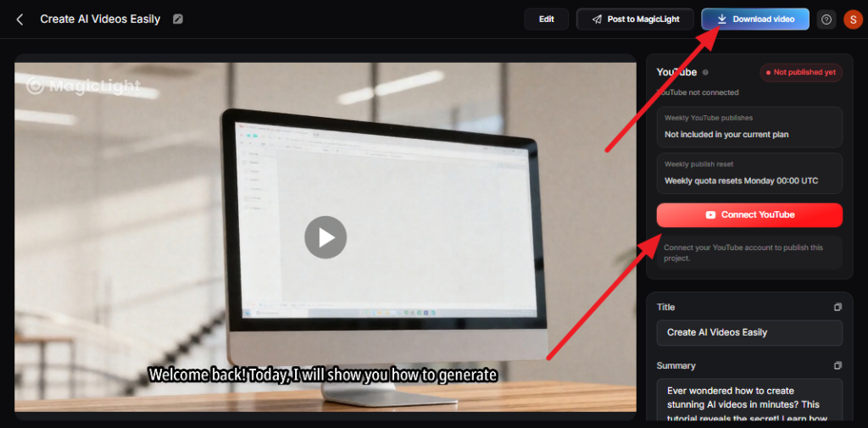Play the video preview
This screenshot has height=428, width=868.
pos(325,237)
